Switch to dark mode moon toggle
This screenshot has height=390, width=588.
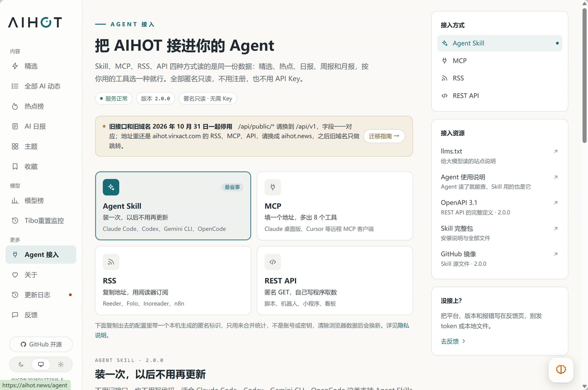pos(21,365)
